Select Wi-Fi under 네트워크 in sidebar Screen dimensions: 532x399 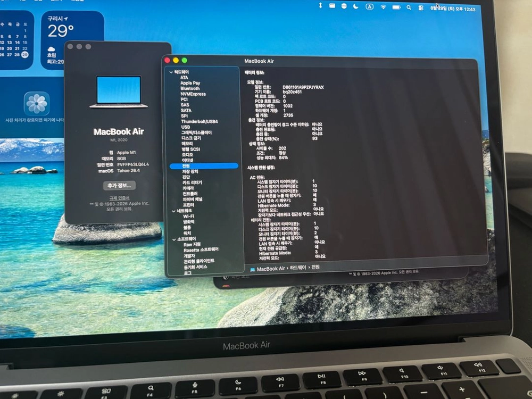pyautogui.click(x=189, y=216)
